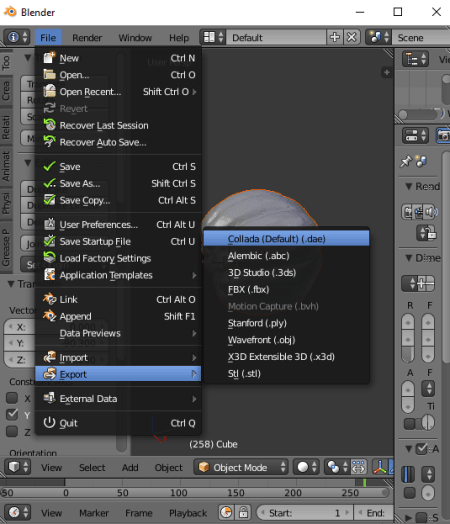Expand the External Data submenu

tap(118, 398)
